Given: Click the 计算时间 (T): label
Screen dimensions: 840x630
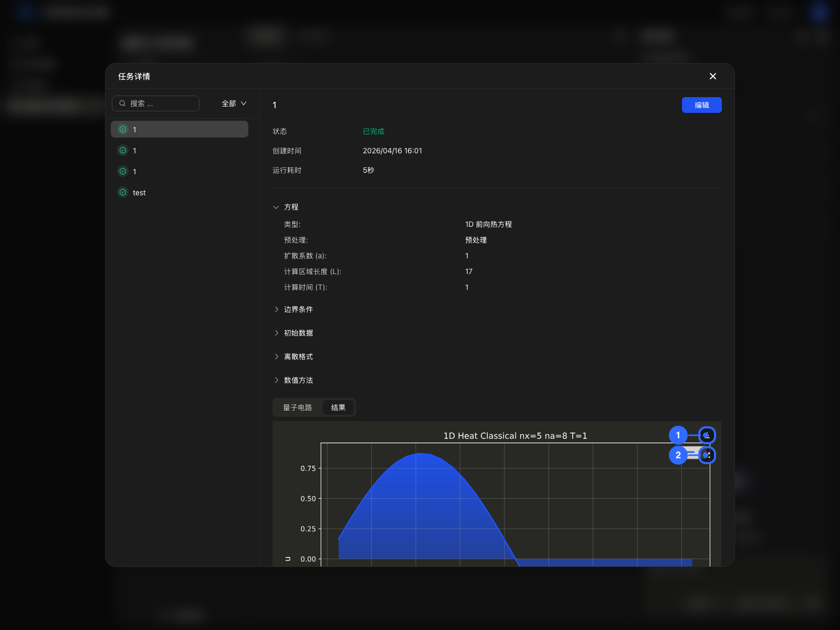Looking at the screenshot, I should [306, 287].
